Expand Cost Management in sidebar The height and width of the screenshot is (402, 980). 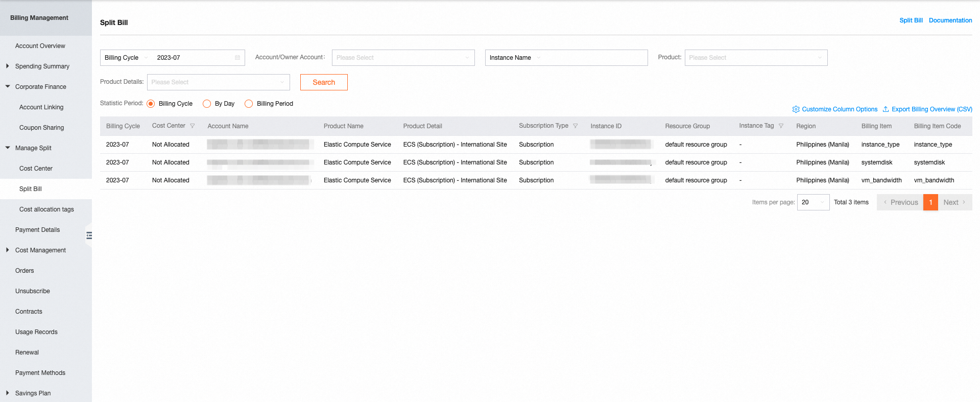pos(7,250)
